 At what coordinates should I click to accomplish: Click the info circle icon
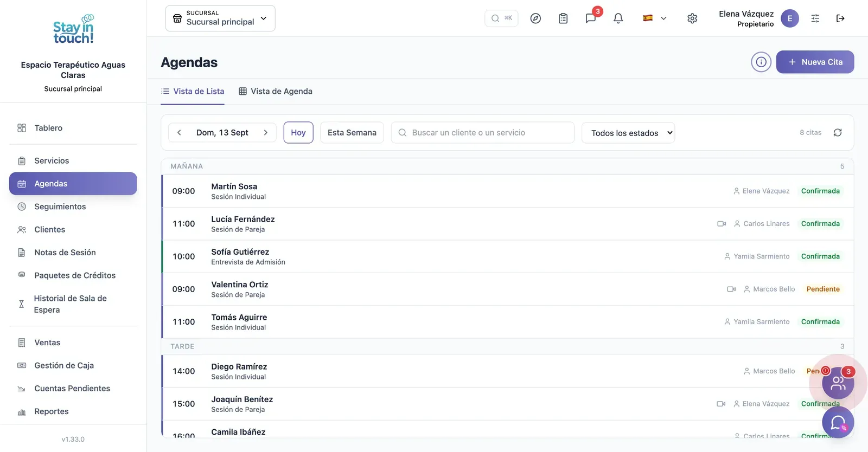(761, 62)
